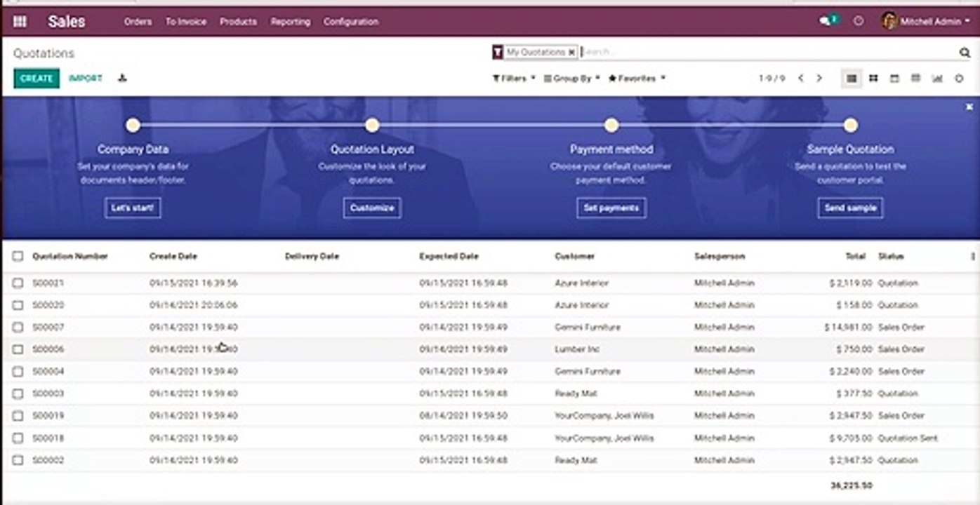
Task: Check the box for S00004
Action: (18, 371)
